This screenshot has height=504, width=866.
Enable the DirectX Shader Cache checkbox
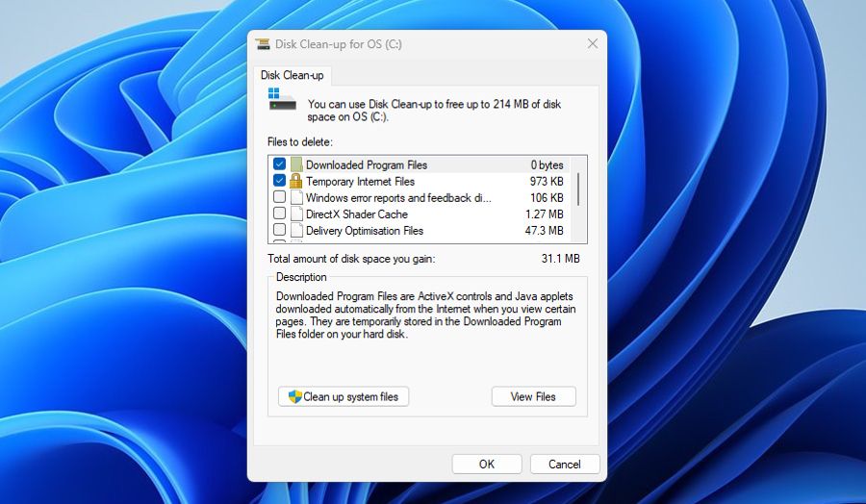click(279, 214)
